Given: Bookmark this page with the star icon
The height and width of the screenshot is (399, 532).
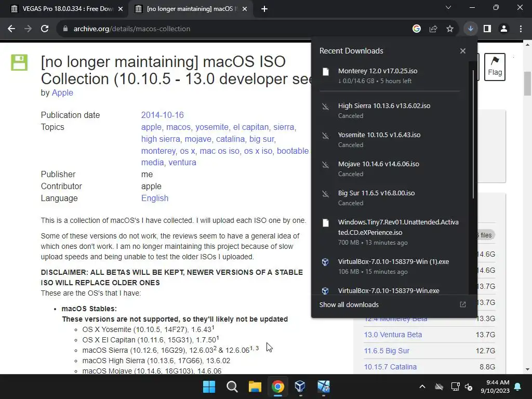Looking at the screenshot, I should point(450,29).
